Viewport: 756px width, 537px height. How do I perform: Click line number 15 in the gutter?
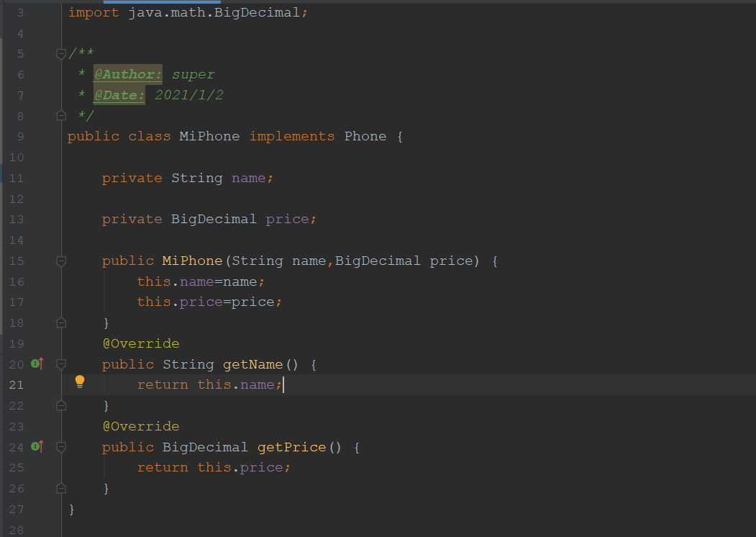(x=17, y=261)
